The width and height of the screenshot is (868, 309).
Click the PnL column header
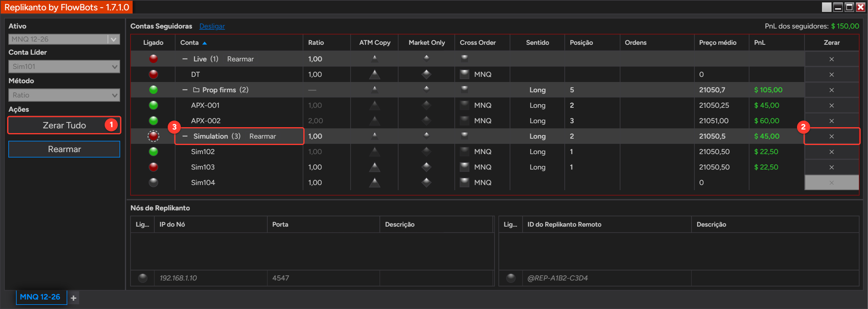776,42
